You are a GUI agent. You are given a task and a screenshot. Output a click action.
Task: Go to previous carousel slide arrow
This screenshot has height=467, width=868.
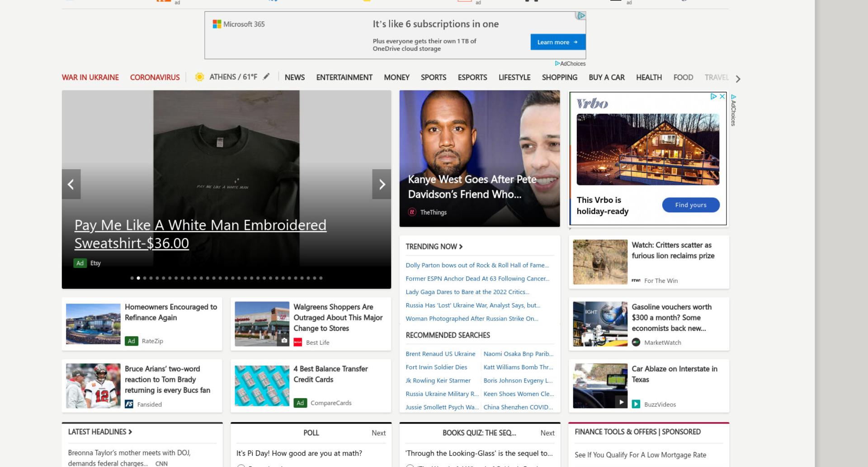(71, 184)
